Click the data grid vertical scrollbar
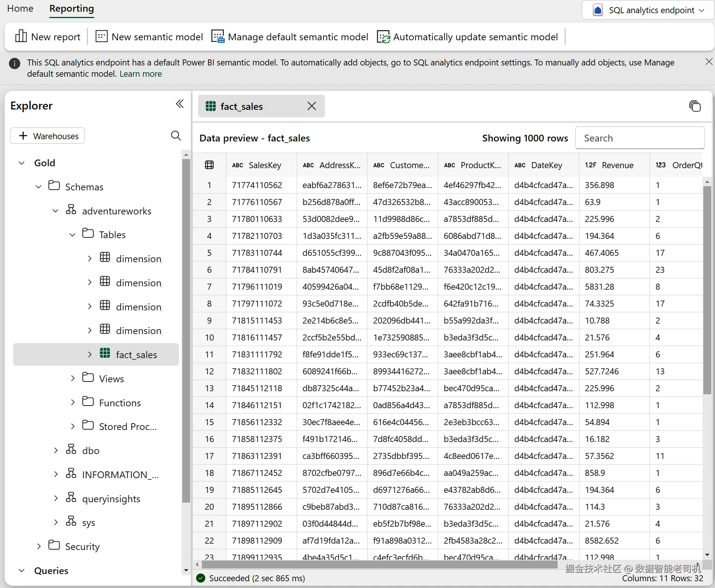This screenshot has height=588, width=715. [707, 290]
